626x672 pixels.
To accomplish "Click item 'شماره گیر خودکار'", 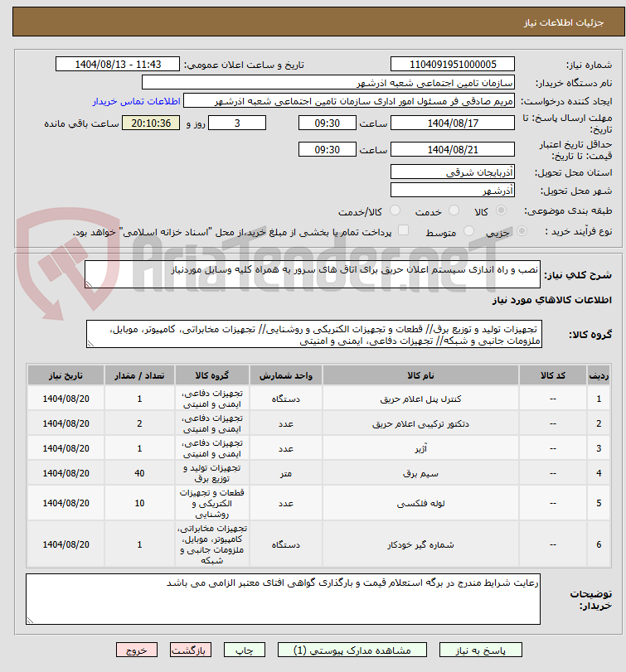I will (x=420, y=544).
